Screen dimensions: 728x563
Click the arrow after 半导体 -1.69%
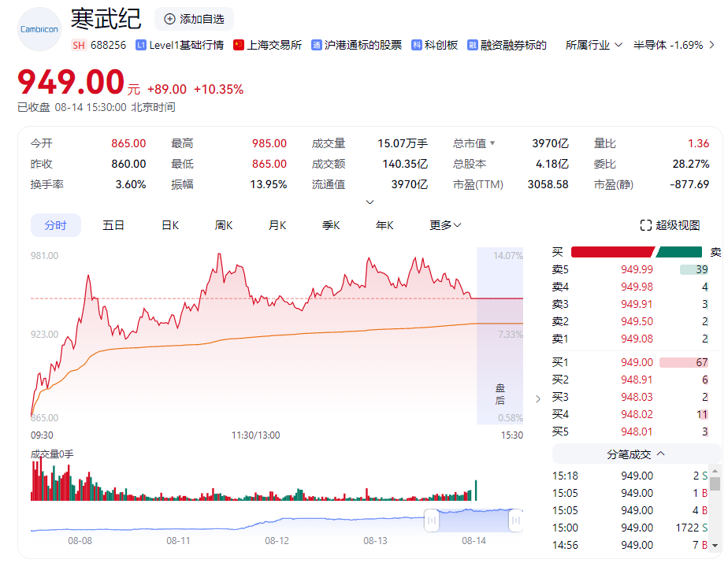click(711, 45)
